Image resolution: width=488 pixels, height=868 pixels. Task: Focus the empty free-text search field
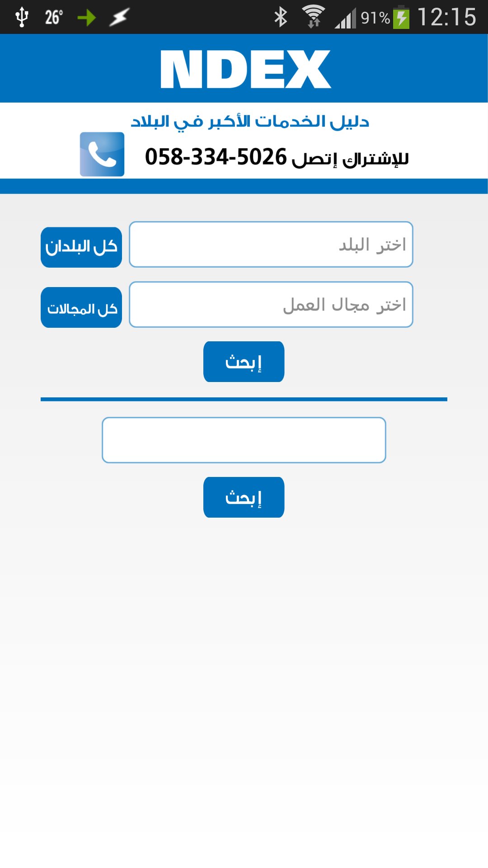[244, 440]
